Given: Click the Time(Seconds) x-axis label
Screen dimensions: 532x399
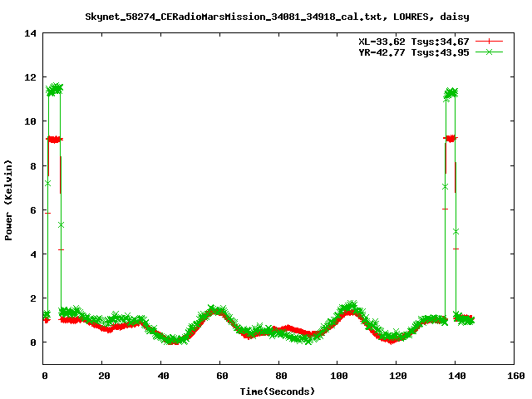Looking at the screenshot, I should pos(277,392).
